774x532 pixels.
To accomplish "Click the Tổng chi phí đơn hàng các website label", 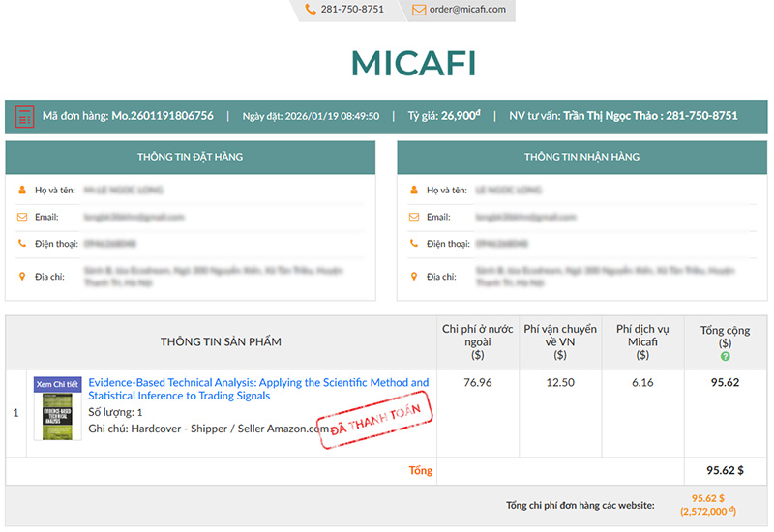I will coord(580,505).
